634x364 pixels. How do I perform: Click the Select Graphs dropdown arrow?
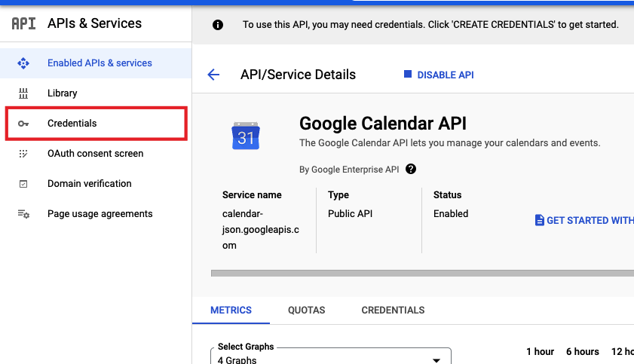pyautogui.click(x=436, y=360)
